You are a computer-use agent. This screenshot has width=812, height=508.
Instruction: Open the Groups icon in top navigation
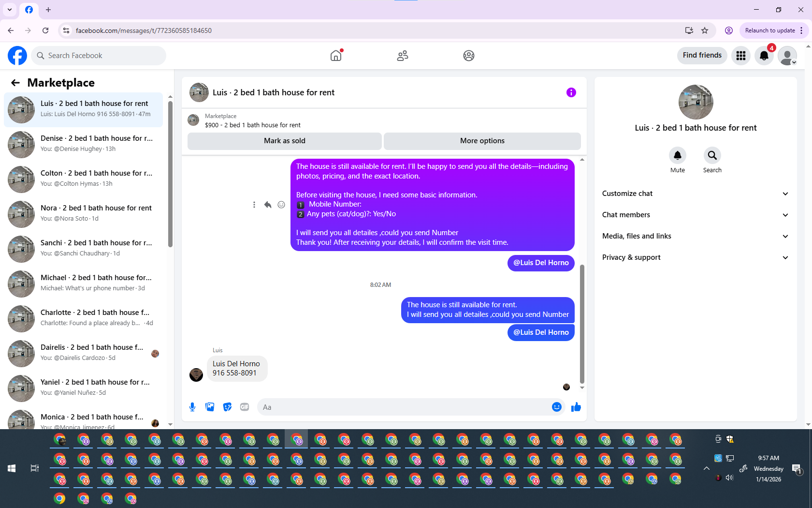[469, 56]
